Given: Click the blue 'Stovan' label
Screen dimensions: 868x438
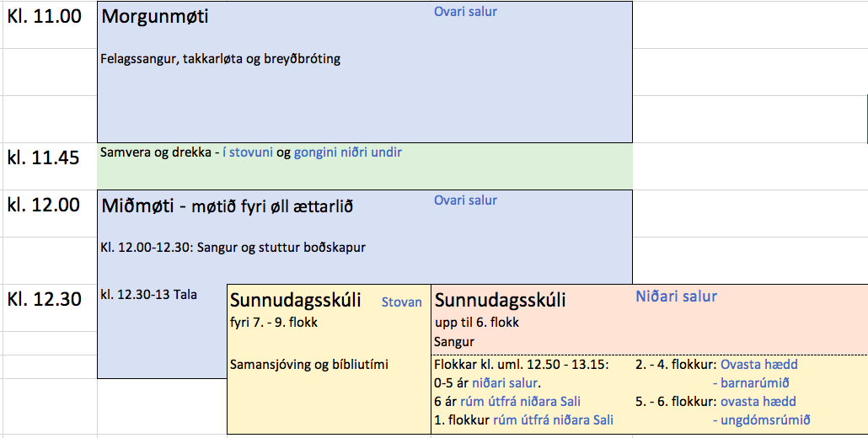Looking at the screenshot, I should (x=402, y=302).
